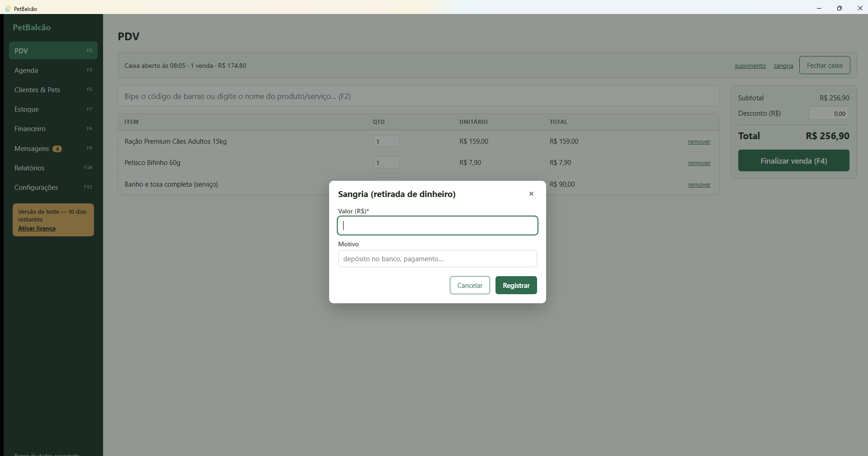The height and width of the screenshot is (456, 868).
Task: Click the Ativar licença link
Action: coord(37,228)
